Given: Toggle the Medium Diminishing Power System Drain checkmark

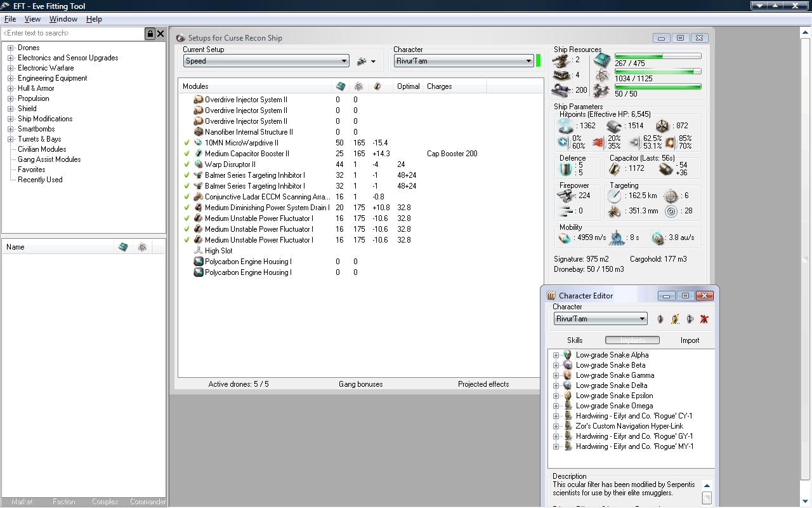Looking at the screenshot, I should [187, 208].
